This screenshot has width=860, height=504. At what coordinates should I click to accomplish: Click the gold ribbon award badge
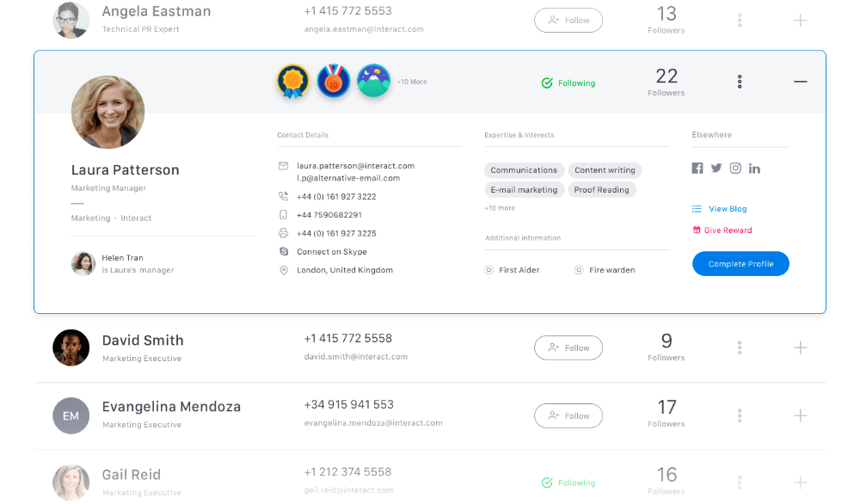(x=293, y=82)
